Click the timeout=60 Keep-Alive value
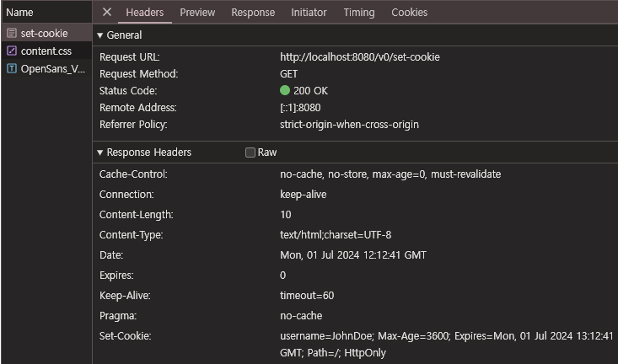The height and width of the screenshot is (364, 618). [x=307, y=296]
